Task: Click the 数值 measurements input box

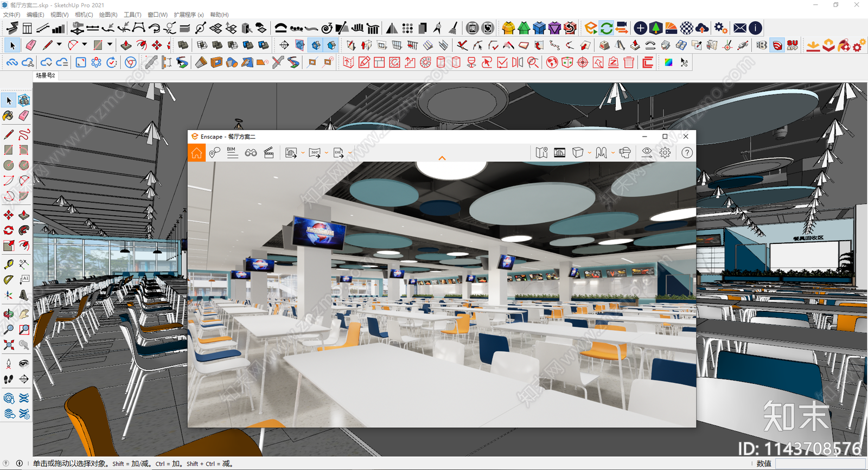Action: pyautogui.click(x=821, y=463)
